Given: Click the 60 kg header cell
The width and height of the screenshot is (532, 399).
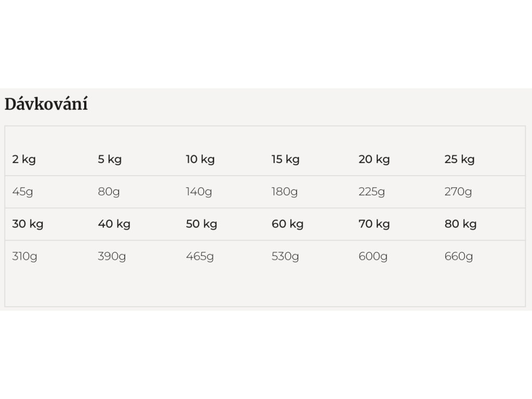Looking at the screenshot, I should [x=287, y=224].
